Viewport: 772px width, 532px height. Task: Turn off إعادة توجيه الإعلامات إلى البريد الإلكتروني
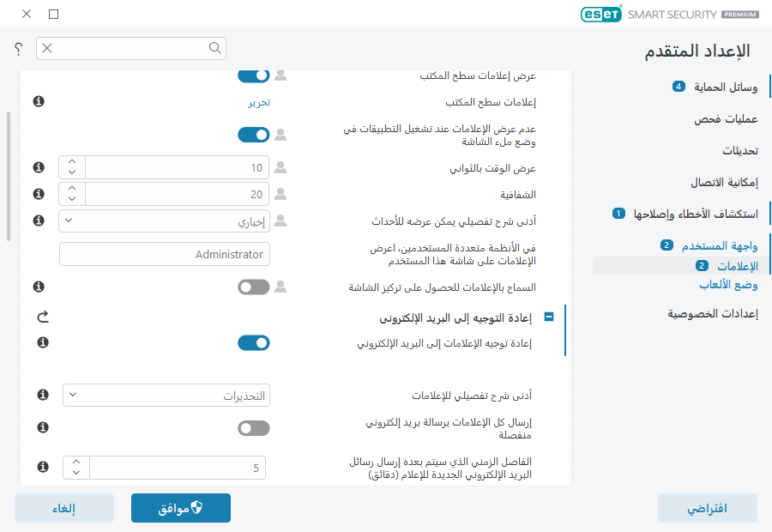tap(253, 342)
